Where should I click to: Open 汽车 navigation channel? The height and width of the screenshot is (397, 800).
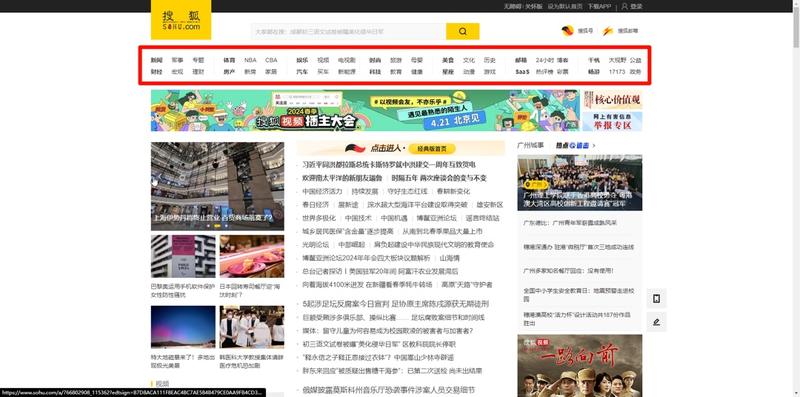302,72
